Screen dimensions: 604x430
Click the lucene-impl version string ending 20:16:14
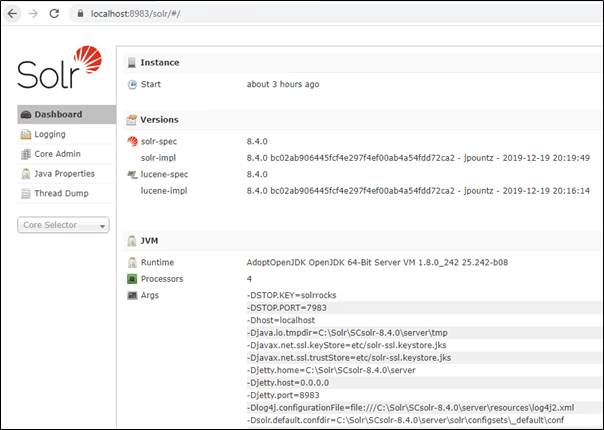pyautogui.click(x=418, y=191)
